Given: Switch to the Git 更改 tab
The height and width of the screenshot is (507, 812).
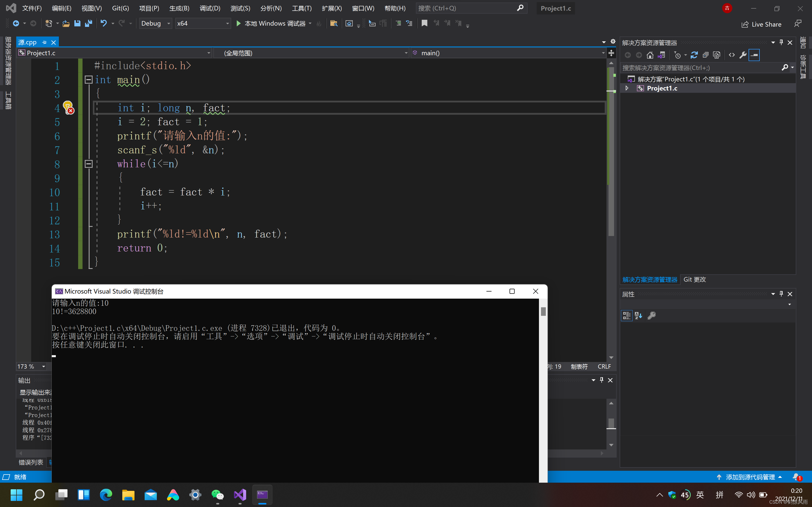Looking at the screenshot, I should tap(695, 279).
